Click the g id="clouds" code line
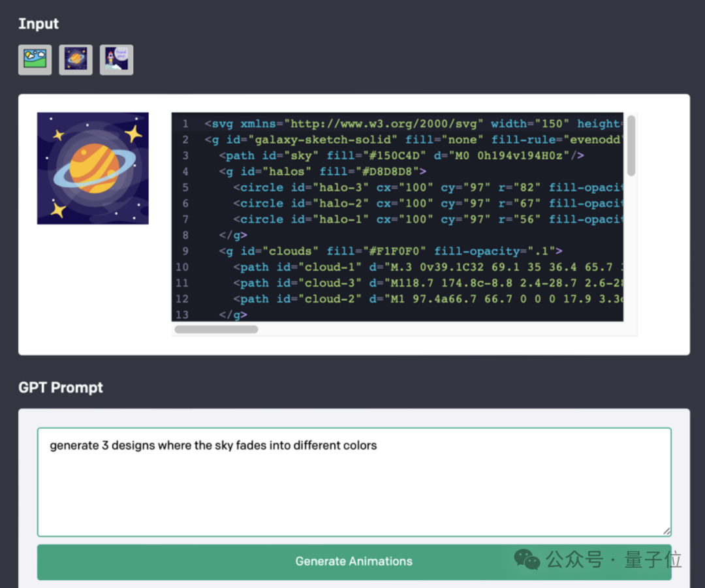 (390, 251)
